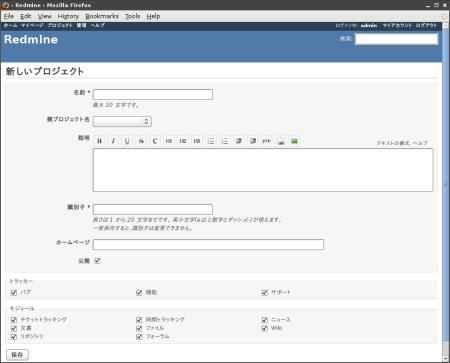Insert a numbered ordered list
This screenshot has width=450, height=363.
coord(225,141)
